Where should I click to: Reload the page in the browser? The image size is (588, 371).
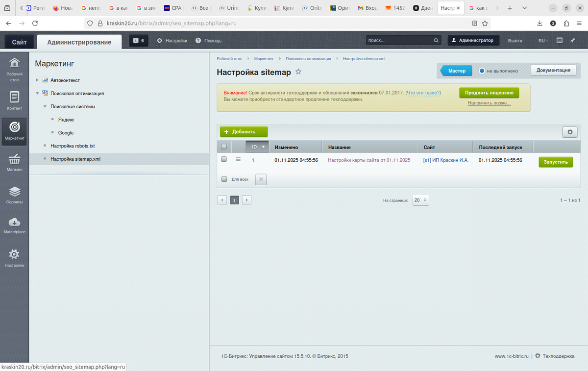[x=35, y=23]
